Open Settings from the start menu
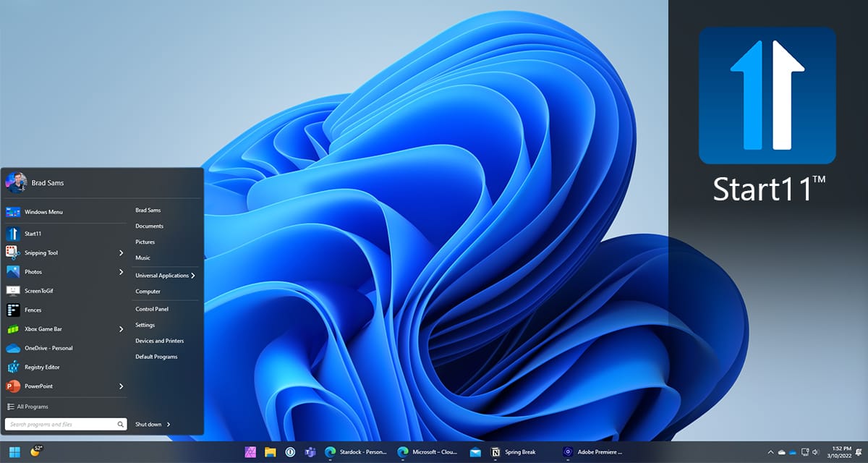This screenshot has width=868, height=463. click(145, 325)
